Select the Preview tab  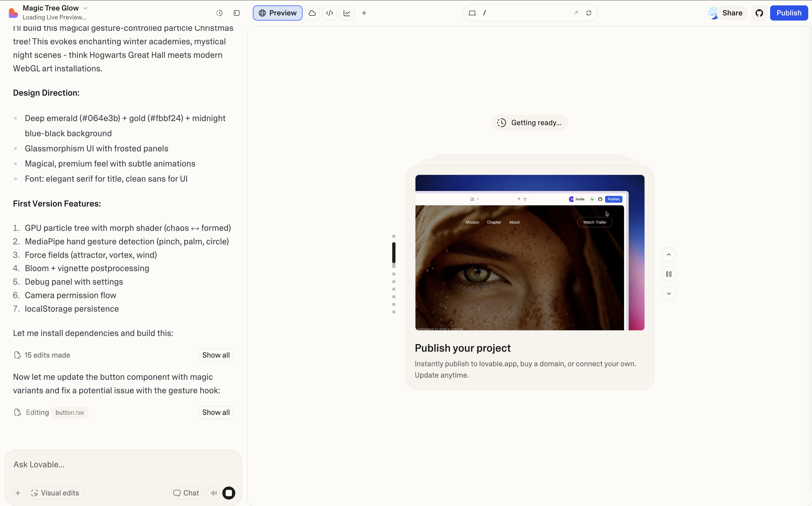click(x=278, y=13)
